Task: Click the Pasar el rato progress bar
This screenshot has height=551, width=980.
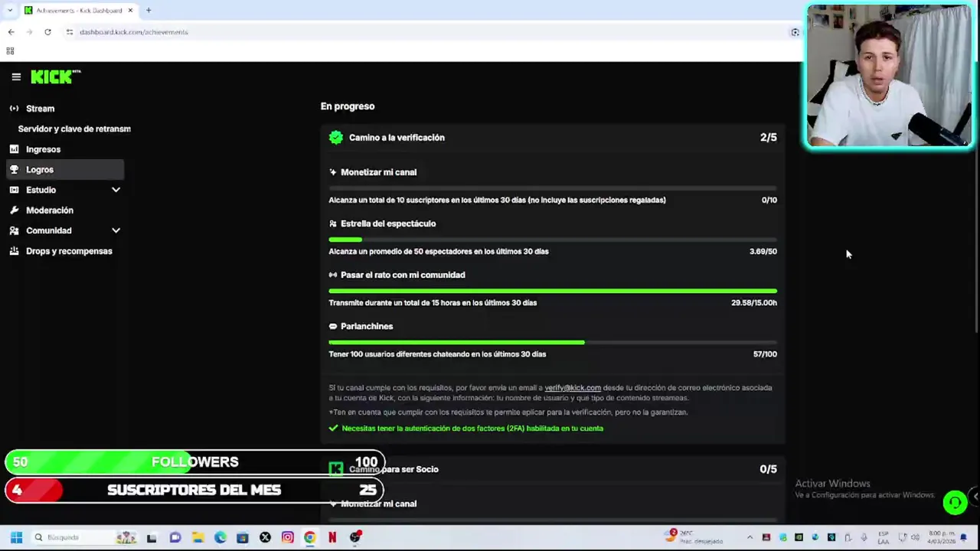Action: [553, 291]
